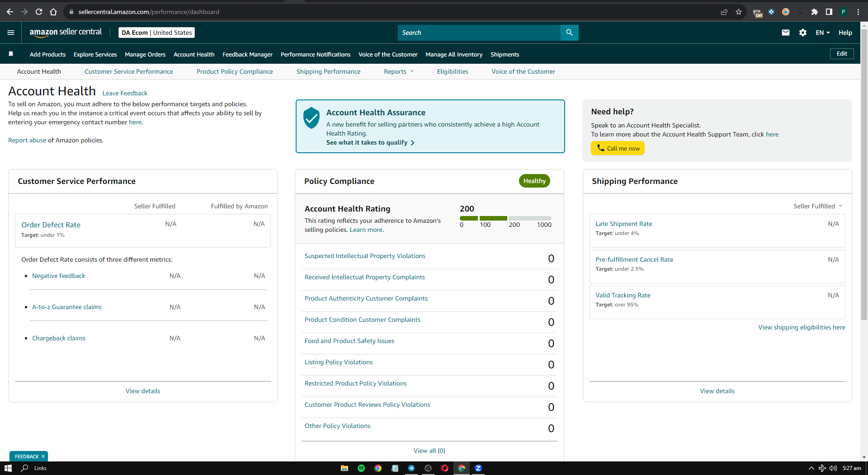Click the Report abuse link

point(27,140)
